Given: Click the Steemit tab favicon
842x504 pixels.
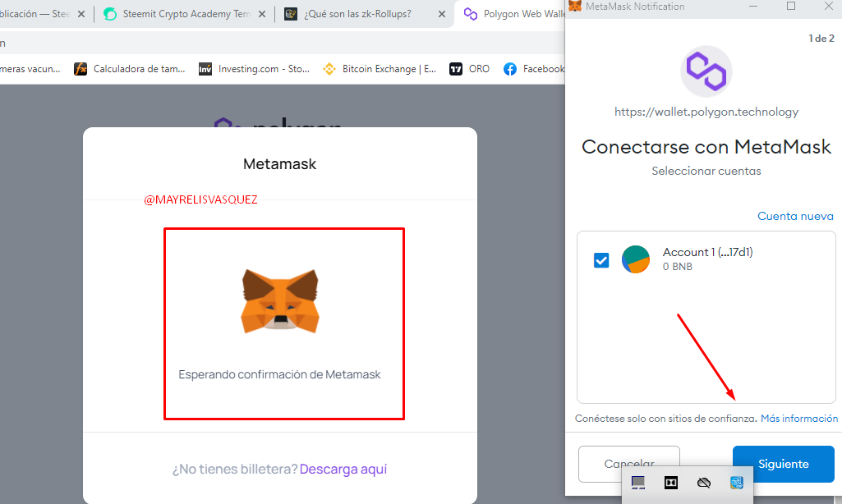Looking at the screenshot, I should [110, 14].
